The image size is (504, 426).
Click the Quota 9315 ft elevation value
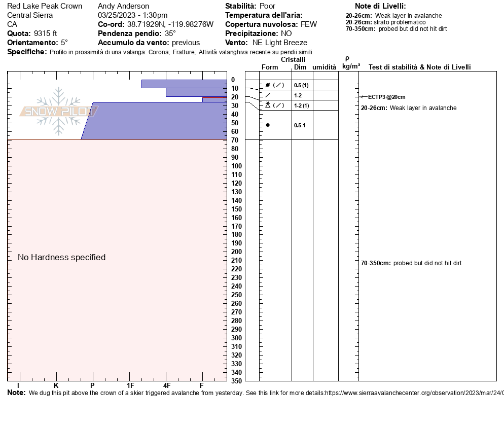pyautogui.click(x=45, y=33)
